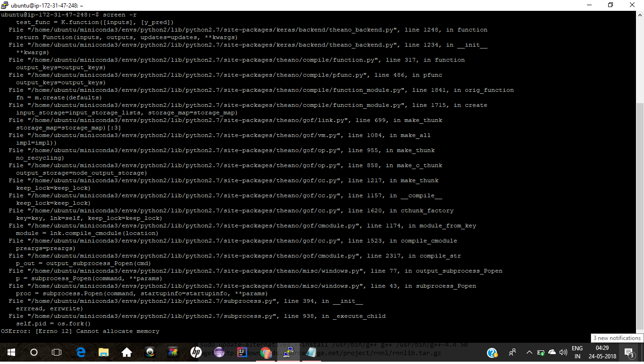Viewport: 644px width, 364px height.
Task: Click 'preargs=preargs)' terminal line
Action: (x=46, y=248)
